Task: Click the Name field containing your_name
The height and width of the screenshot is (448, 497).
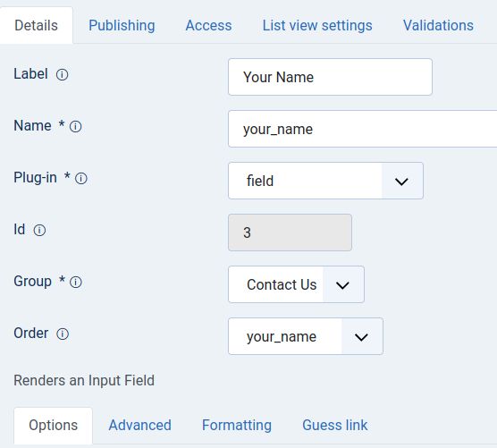Action: (363, 129)
